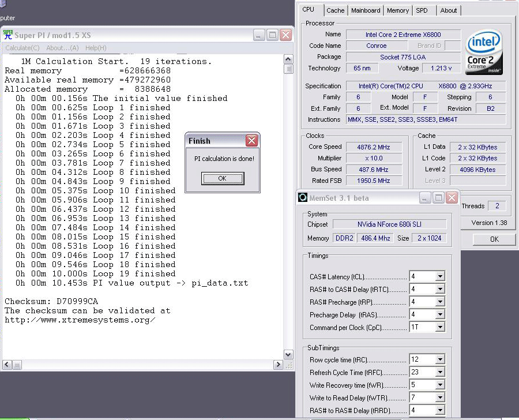Click the Super PI vertical scrollbar up arrow
The image size is (519, 420).
[x=288, y=59]
